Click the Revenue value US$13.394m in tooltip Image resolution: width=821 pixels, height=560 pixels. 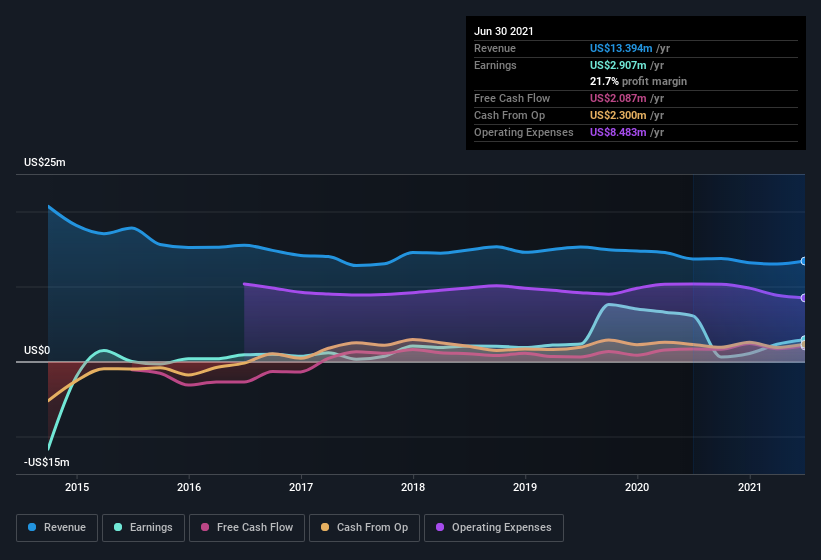click(x=621, y=48)
